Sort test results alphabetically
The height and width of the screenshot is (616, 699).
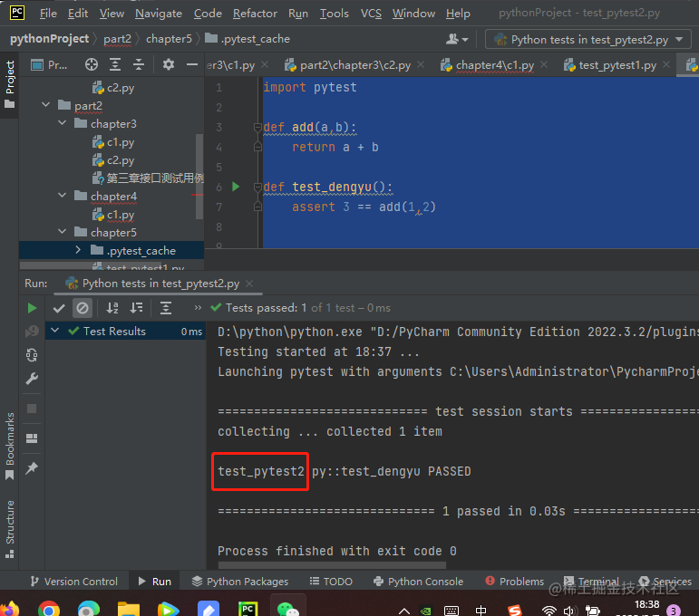pyautogui.click(x=112, y=308)
